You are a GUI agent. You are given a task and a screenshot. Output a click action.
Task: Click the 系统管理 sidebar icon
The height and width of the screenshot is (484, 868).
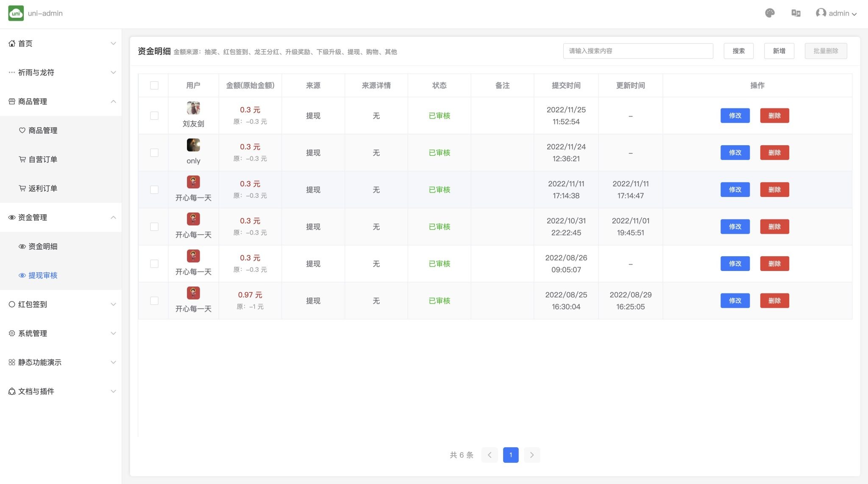point(12,333)
